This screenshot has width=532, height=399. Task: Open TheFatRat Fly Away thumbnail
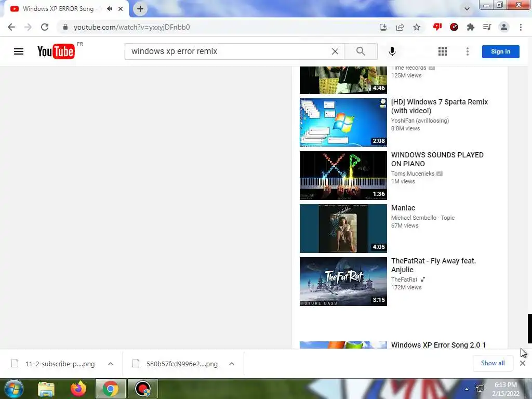coord(343,281)
